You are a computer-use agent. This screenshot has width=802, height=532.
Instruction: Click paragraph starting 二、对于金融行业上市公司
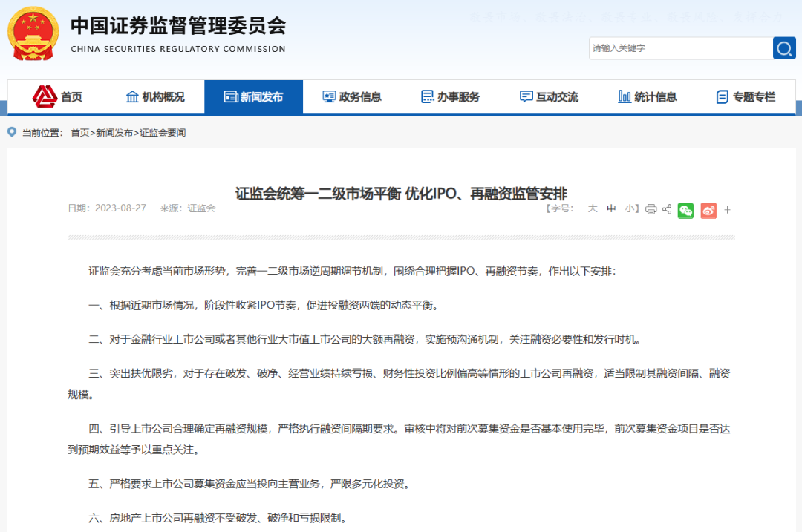coord(365,339)
